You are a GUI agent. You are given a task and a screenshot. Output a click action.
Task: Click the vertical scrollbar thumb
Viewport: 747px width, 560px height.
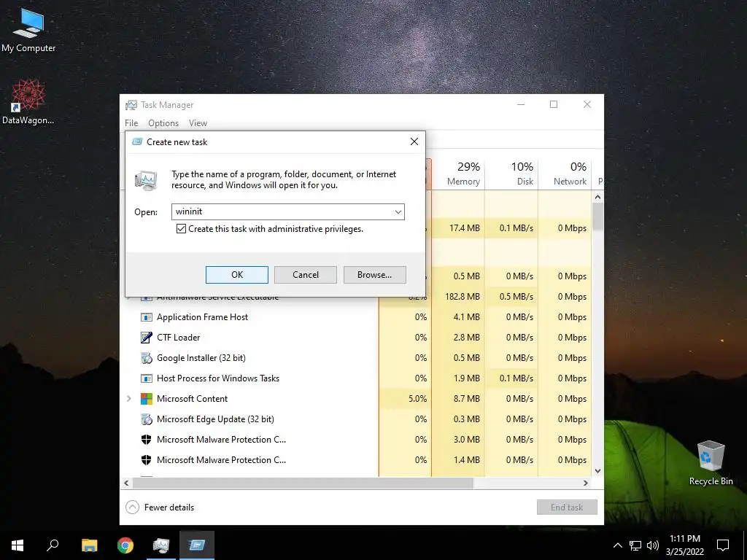coord(598,217)
